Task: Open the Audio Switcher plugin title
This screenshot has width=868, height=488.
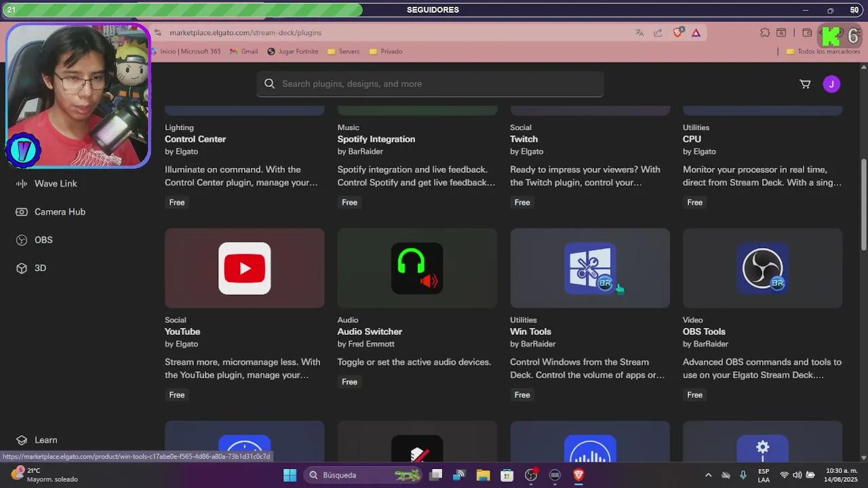Action: 370,331
